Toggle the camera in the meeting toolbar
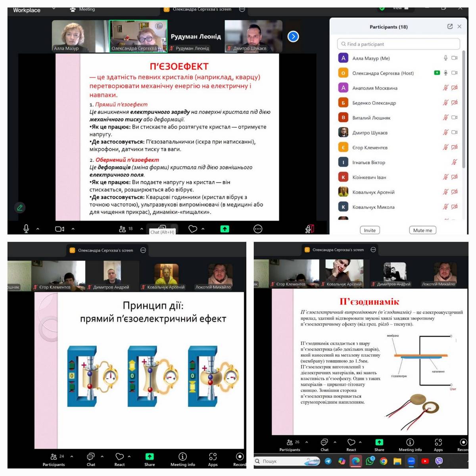 [59, 229]
